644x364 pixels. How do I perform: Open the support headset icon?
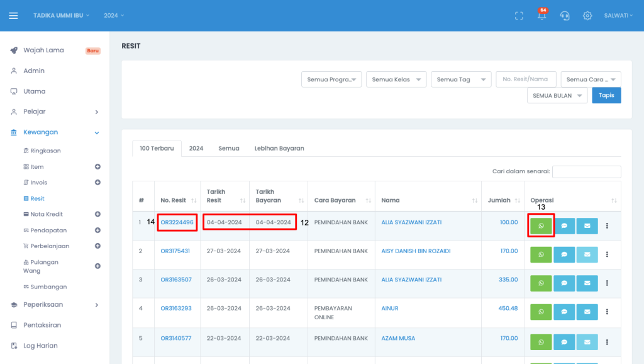pyautogui.click(x=565, y=16)
